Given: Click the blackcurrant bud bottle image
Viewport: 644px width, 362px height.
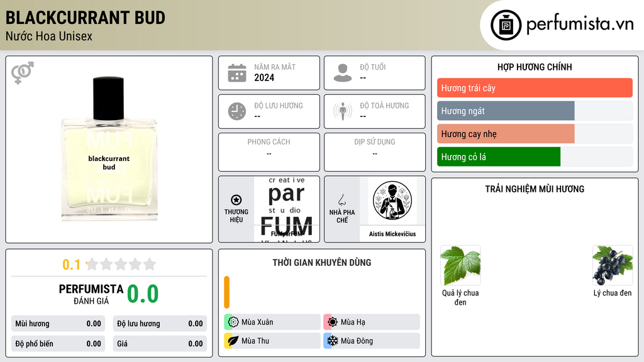Looking at the screenshot, I should pyautogui.click(x=109, y=149).
